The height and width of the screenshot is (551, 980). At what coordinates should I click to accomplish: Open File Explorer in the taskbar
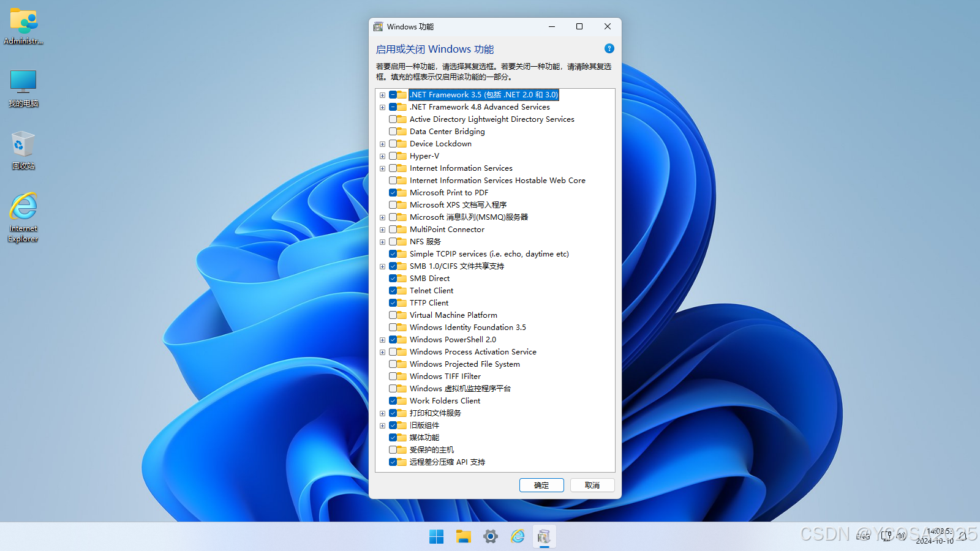point(464,537)
